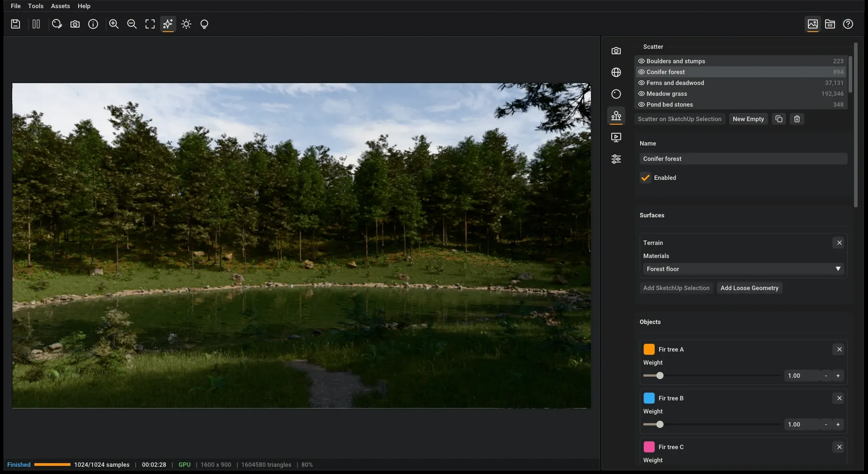The height and width of the screenshot is (474, 868).
Task: Uncheck the Enabled checkbox
Action: tap(646, 178)
